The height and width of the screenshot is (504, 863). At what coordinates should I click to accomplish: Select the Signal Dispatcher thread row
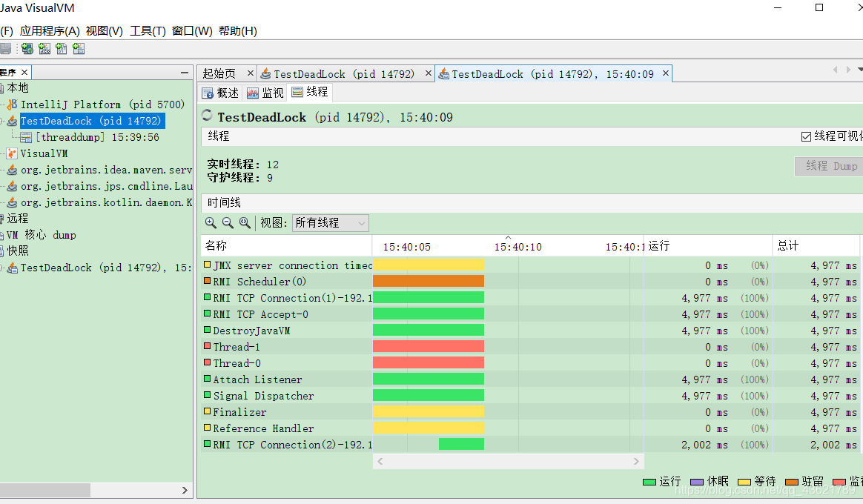pos(530,396)
